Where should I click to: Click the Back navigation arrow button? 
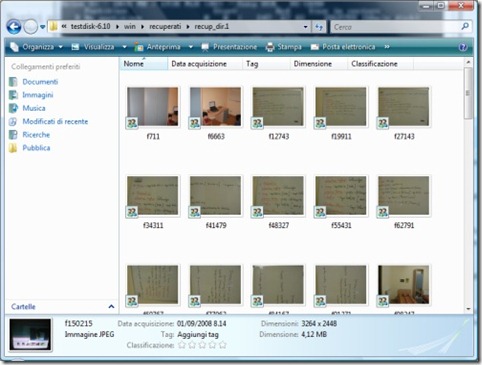(14, 27)
